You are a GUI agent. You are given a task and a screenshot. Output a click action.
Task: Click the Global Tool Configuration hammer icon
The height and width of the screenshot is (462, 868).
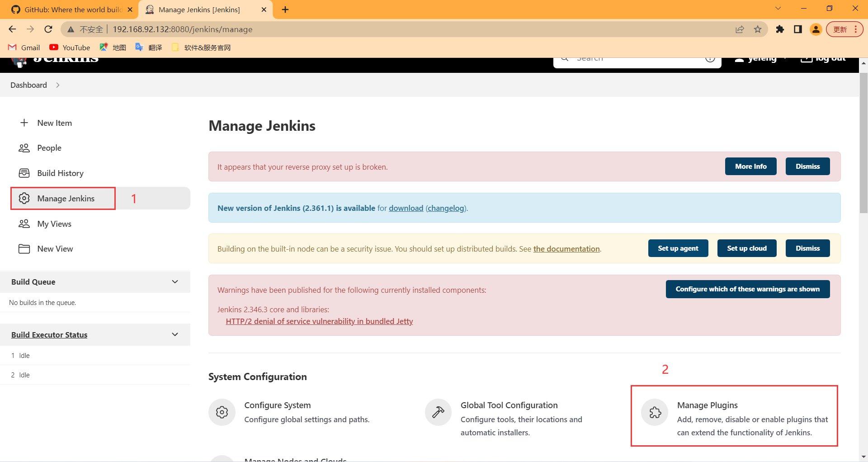(x=438, y=412)
